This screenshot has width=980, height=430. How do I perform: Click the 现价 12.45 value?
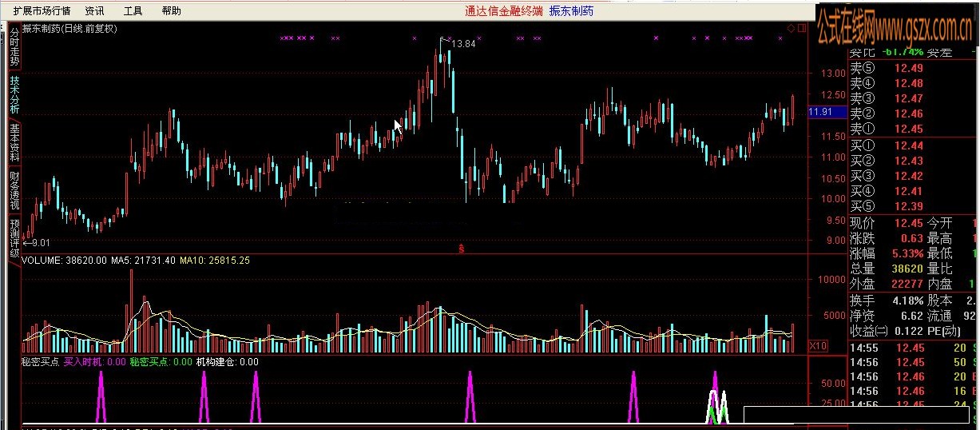(x=908, y=222)
